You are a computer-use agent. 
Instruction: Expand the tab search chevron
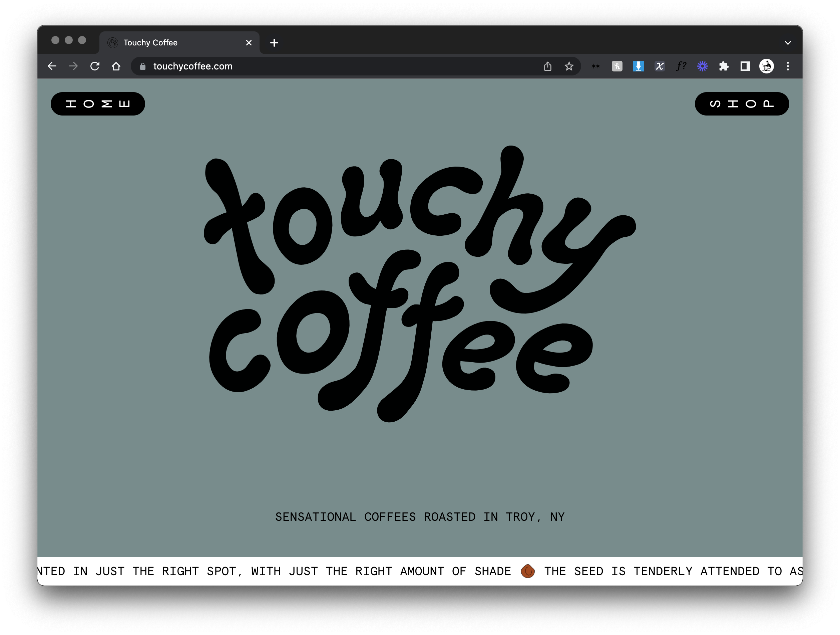pos(788,43)
